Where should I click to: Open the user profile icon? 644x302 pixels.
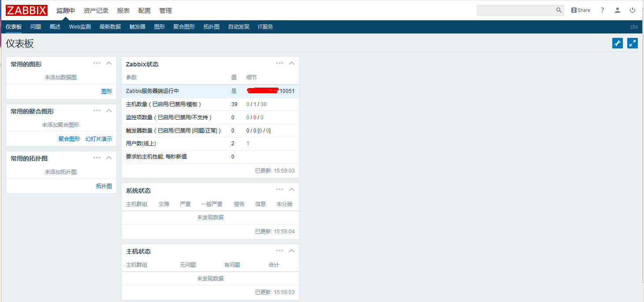(x=618, y=10)
